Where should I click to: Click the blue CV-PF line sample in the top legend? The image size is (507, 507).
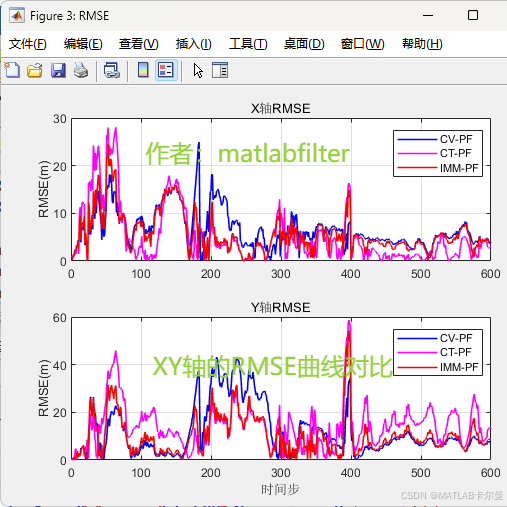coord(417,139)
